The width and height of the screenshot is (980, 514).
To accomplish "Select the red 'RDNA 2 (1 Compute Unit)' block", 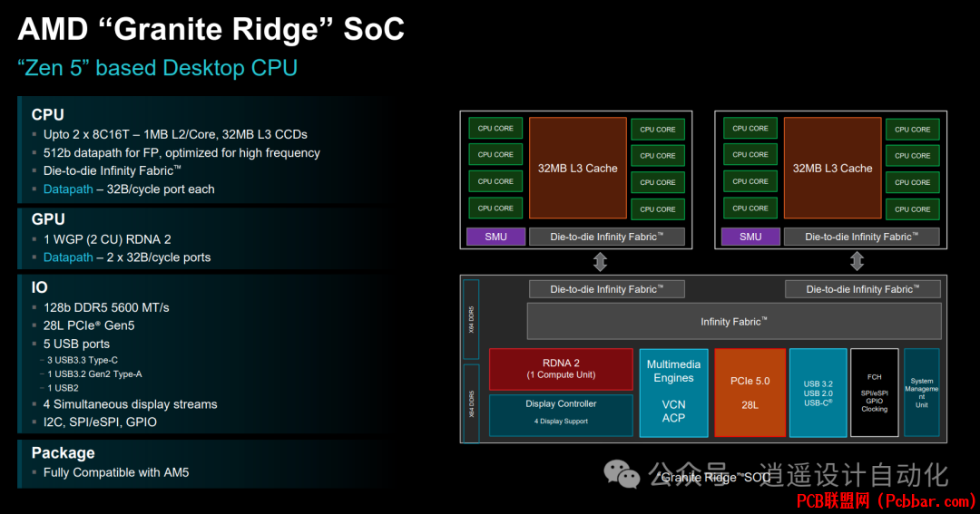I will point(561,369).
